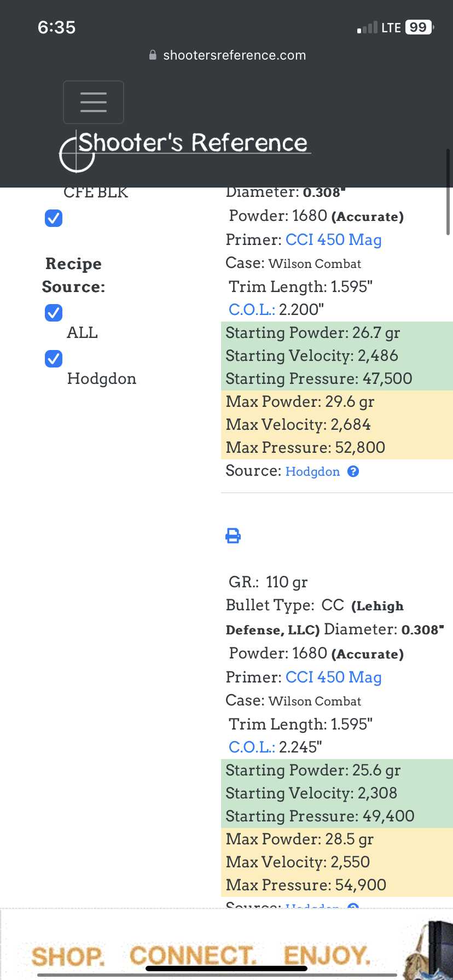Click the Shooter's Reference crosshair logo
The width and height of the screenshot is (453, 980).
coord(77,152)
